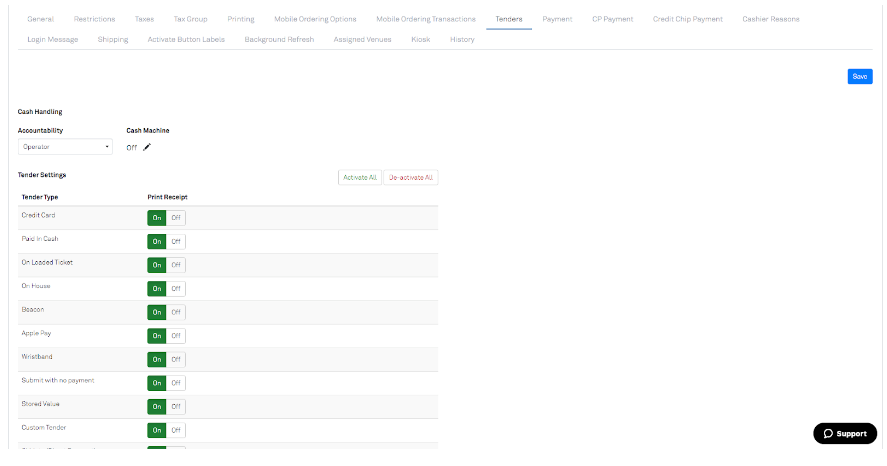View the History tab
This screenshot has height=466, width=887.
[462, 40]
